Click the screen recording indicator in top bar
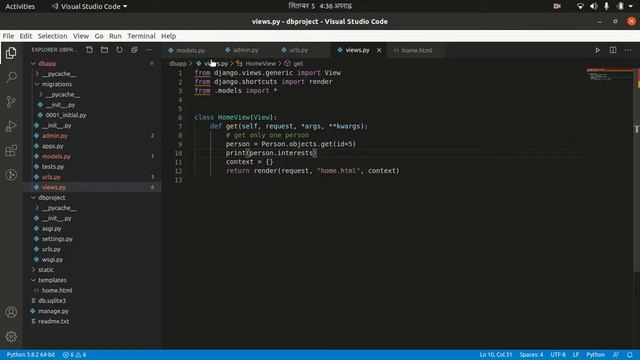This screenshot has width=640, height=360. point(557,6)
